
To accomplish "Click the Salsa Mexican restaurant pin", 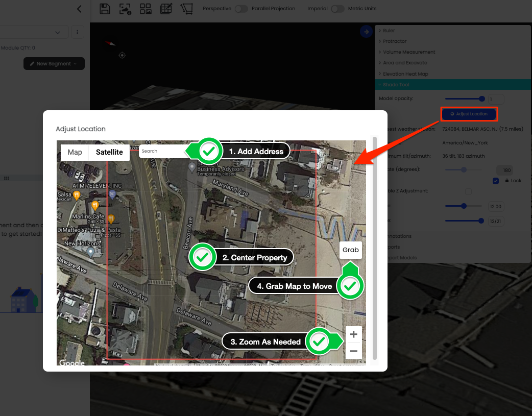I will point(77,195).
